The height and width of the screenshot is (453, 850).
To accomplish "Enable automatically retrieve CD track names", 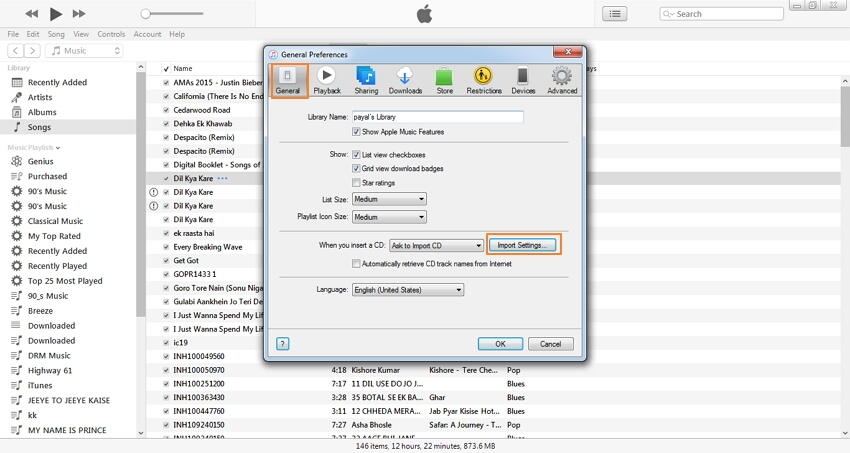I will click(357, 264).
